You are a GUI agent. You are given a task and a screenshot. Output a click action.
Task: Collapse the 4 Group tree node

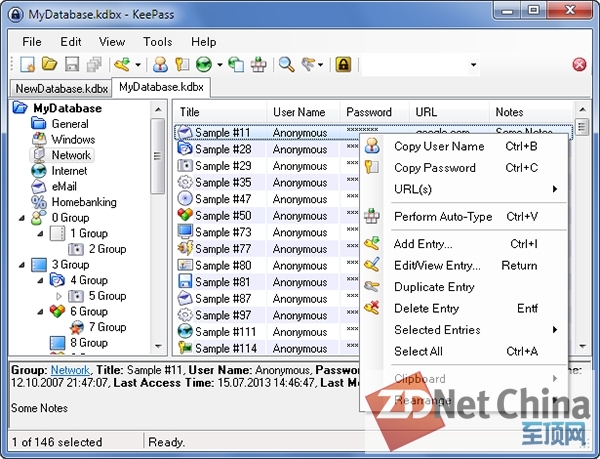pyautogui.click(x=41, y=280)
